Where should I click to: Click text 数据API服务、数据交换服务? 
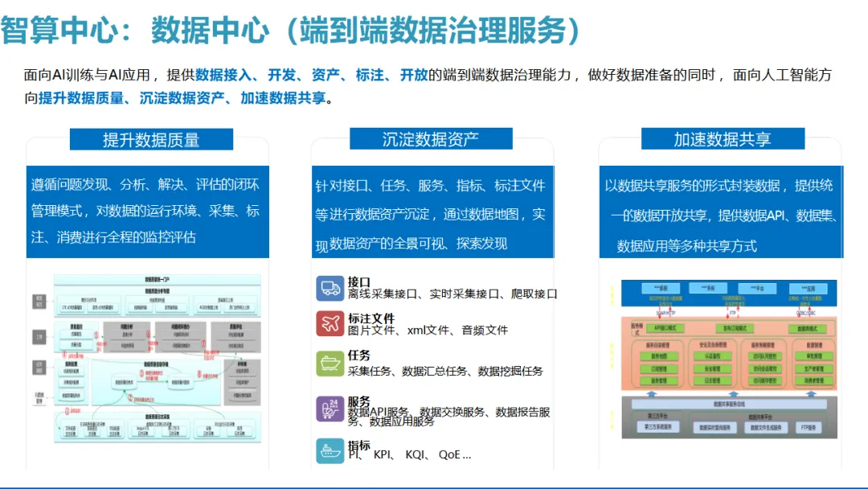point(417,412)
